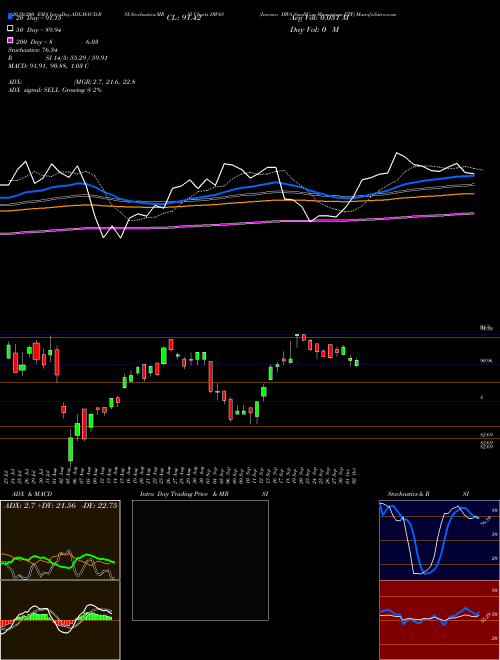Click the magenta 200-day moving average line
The height and width of the screenshot is (660, 500).
236,224
